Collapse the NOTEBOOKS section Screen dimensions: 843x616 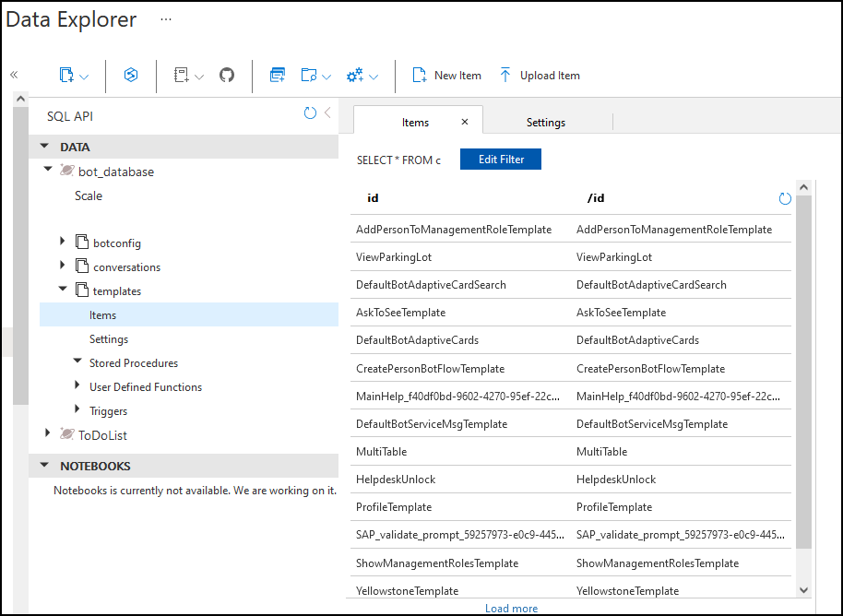tap(44, 466)
